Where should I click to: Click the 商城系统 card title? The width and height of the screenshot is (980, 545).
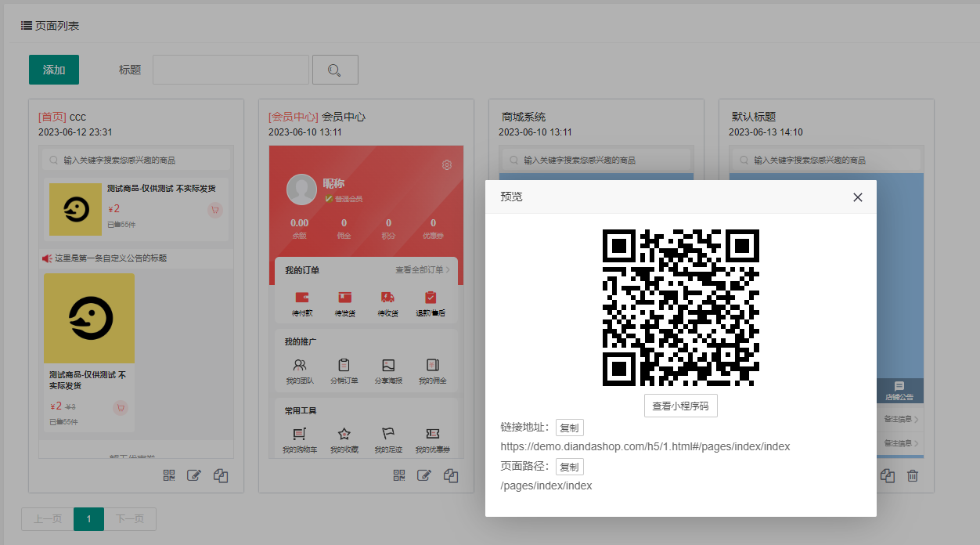524,117
